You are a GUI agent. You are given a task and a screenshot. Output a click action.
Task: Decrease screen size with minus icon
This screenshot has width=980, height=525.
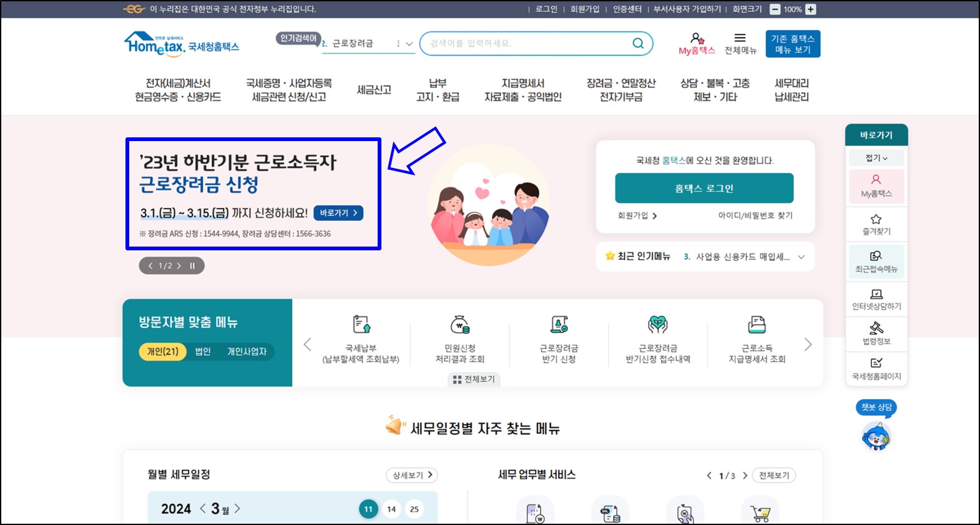coord(775,9)
